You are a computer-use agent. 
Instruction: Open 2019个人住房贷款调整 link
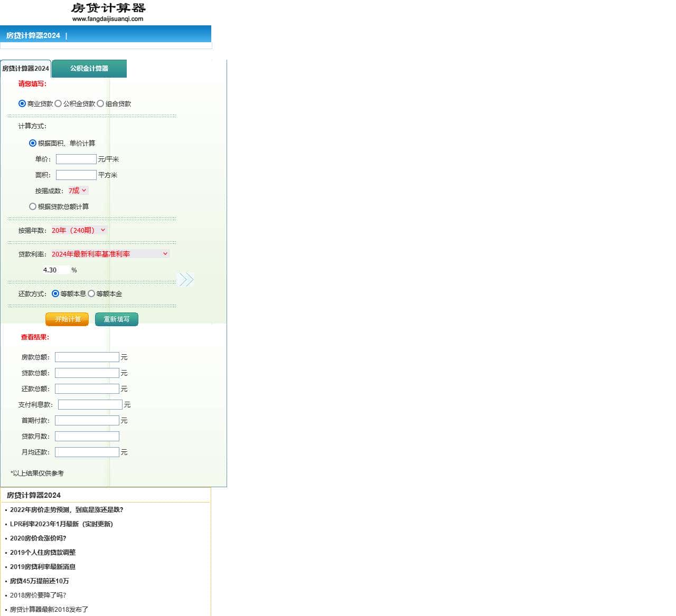coord(43,553)
